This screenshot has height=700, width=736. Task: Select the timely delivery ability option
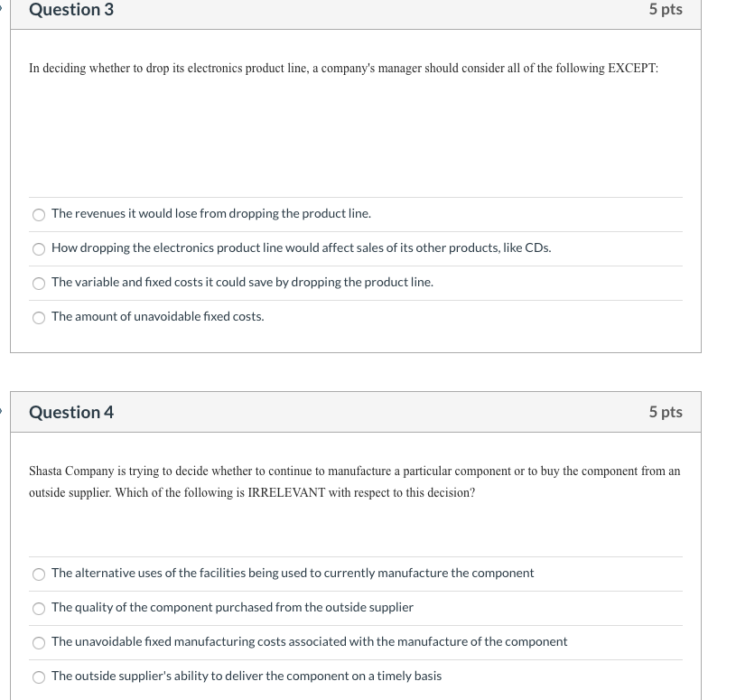click(39, 677)
